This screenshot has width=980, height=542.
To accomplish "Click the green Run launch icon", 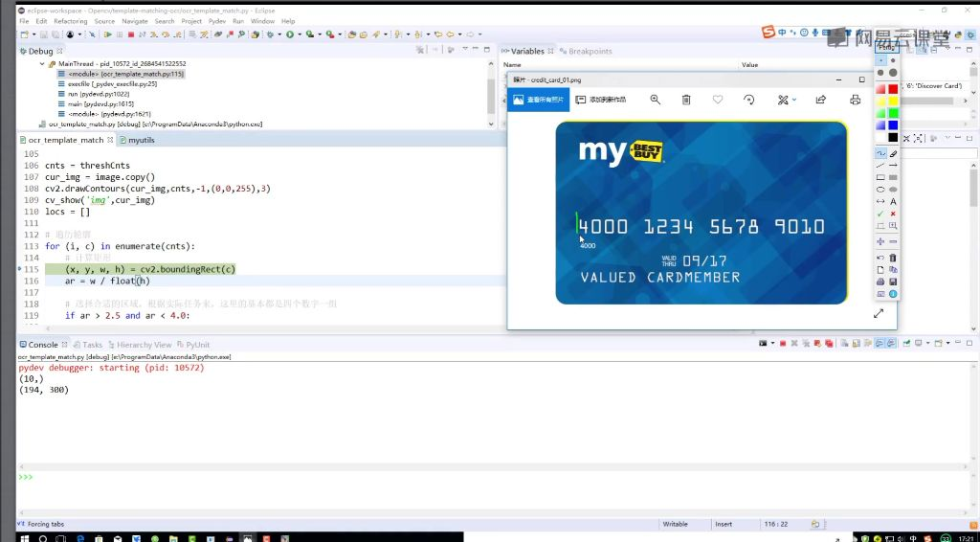I will pos(290,34).
